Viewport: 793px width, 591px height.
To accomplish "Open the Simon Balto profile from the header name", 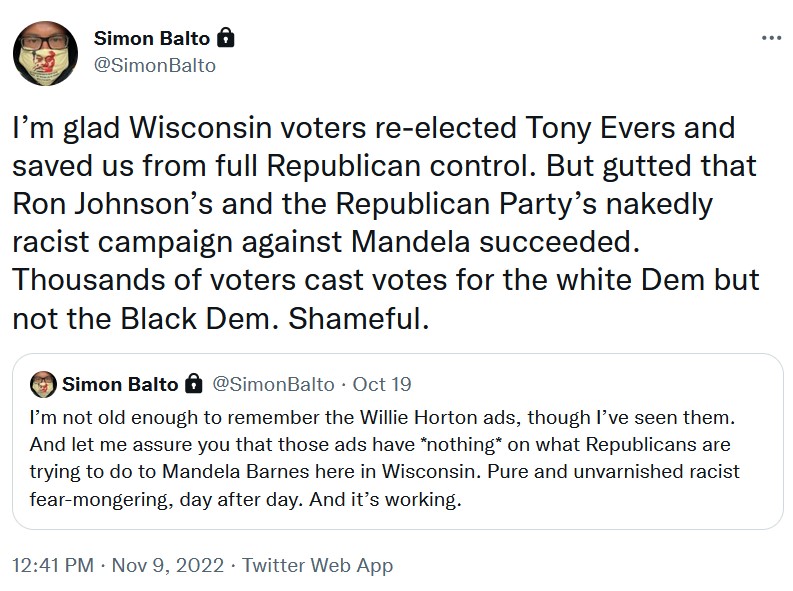I will pyautogui.click(x=152, y=39).
